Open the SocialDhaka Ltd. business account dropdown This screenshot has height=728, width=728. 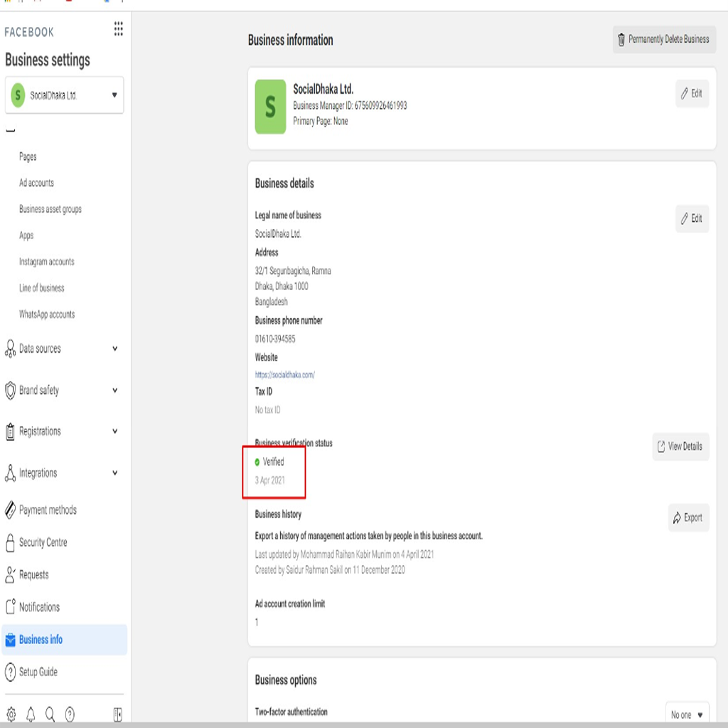65,95
